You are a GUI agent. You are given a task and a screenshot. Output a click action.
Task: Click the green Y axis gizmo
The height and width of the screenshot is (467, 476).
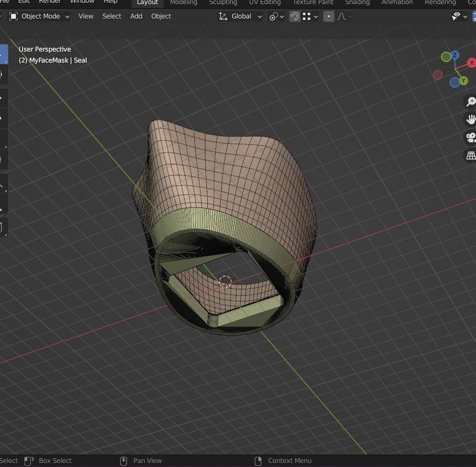tap(463, 80)
